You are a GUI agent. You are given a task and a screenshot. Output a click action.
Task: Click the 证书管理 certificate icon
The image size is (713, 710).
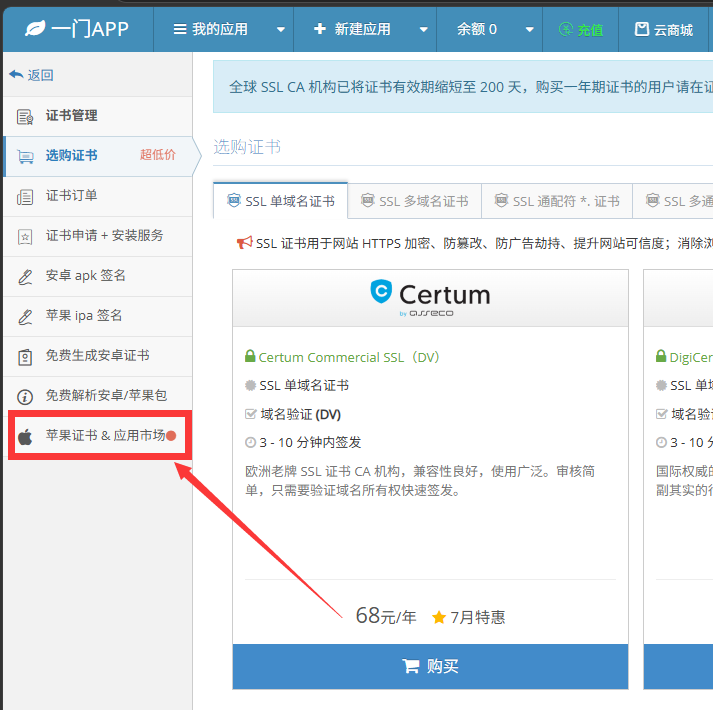(25, 117)
